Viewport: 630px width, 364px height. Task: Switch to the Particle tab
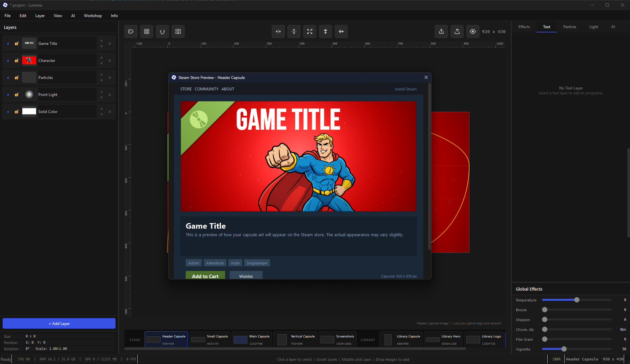click(570, 27)
